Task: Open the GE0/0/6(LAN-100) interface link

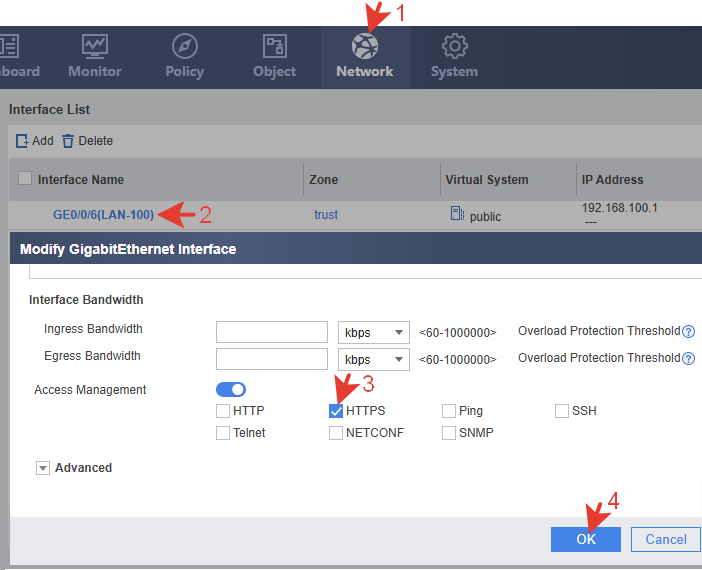Action: (103, 215)
